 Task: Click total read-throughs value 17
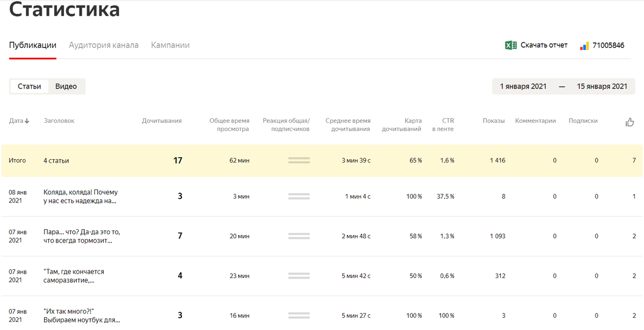pyautogui.click(x=178, y=160)
